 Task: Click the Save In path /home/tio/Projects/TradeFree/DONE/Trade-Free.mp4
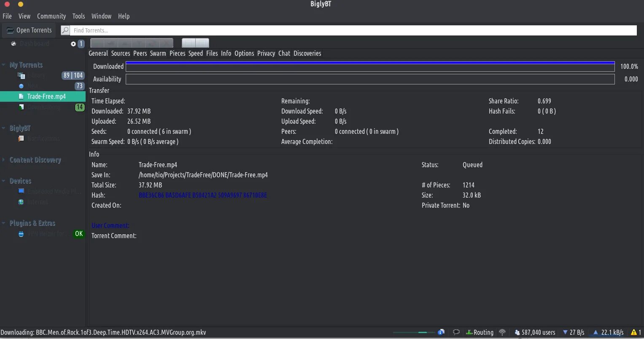click(203, 175)
